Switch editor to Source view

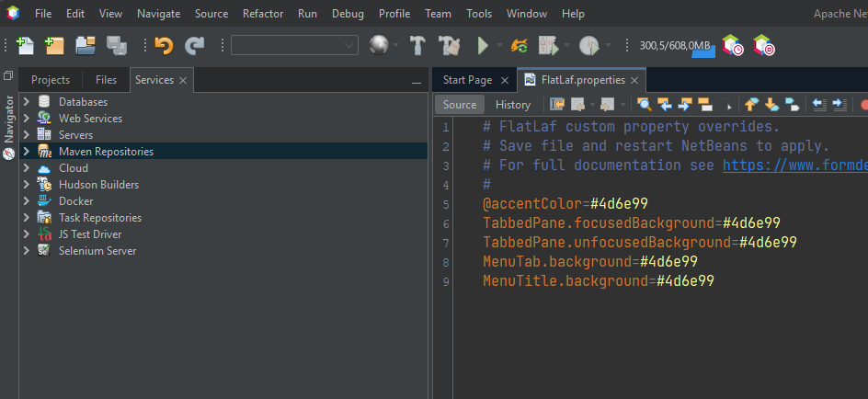(x=460, y=105)
